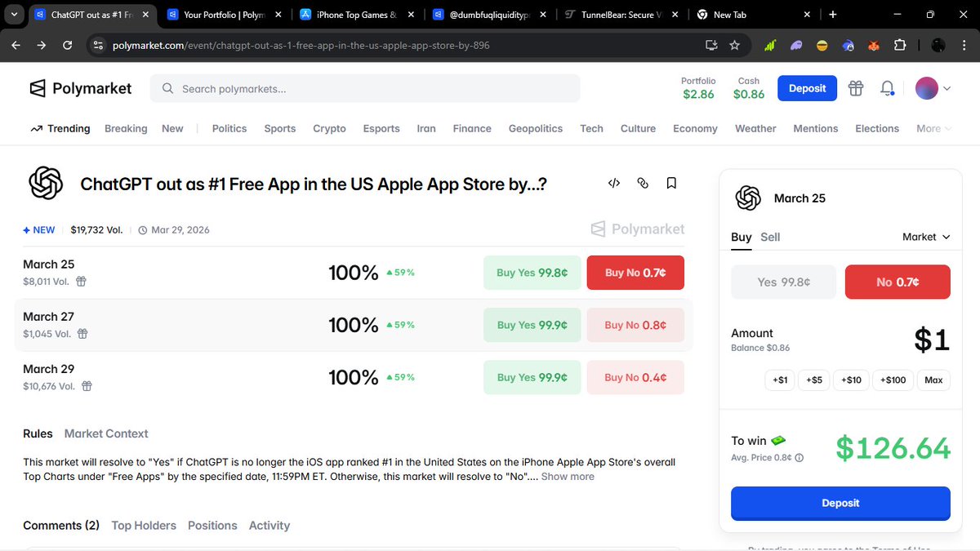The image size is (980, 551).
Task: Click the Max amount button
Action: point(933,380)
